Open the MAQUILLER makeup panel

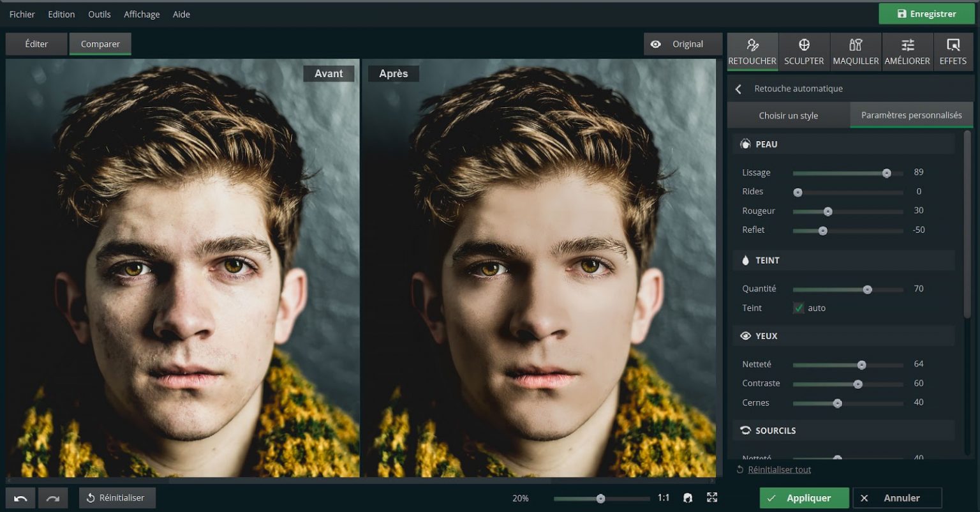855,51
